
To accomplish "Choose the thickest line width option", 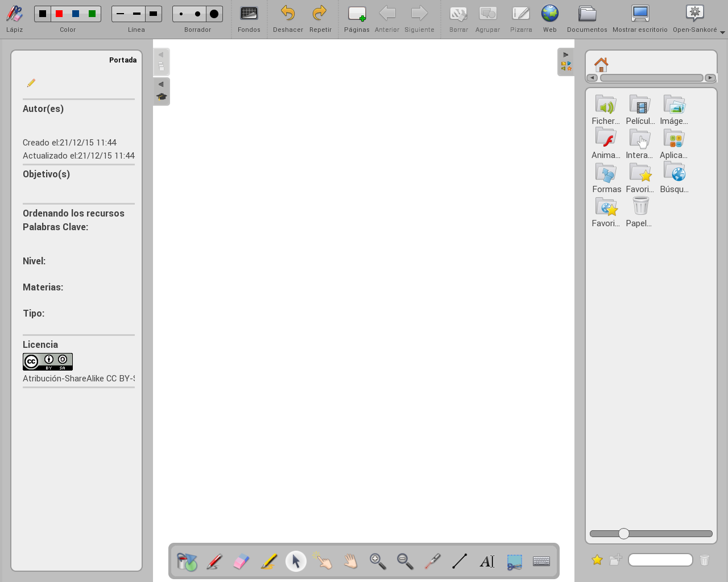I will pyautogui.click(x=153, y=14).
